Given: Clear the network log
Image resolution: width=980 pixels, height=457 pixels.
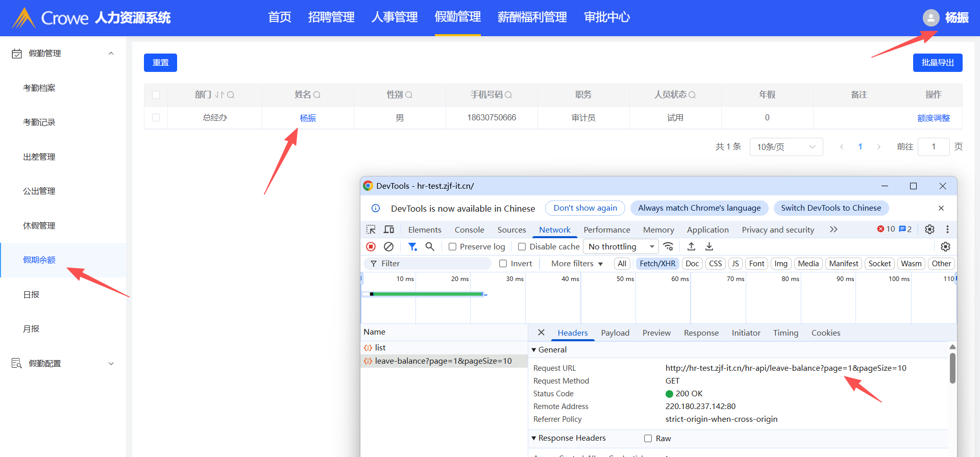Looking at the screenshot, I should (x=388, y=247).
